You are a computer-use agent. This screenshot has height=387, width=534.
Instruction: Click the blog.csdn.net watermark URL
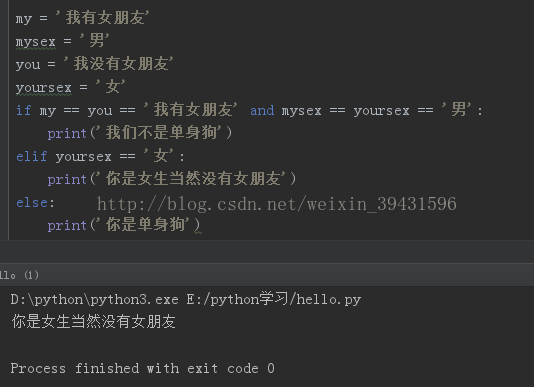coord(277,204)
